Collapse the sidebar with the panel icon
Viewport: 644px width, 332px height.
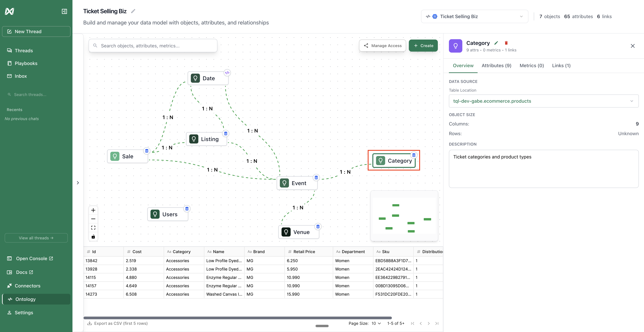pos(64,11)
